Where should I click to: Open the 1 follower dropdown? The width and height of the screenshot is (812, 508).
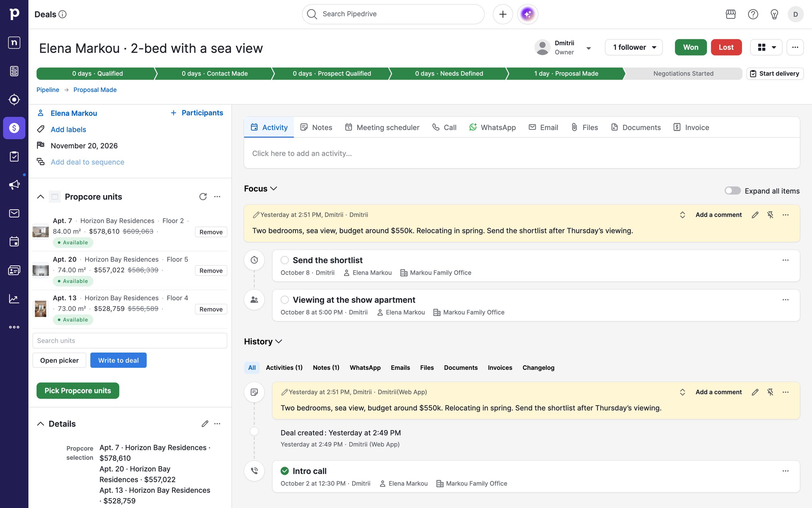[634, 47]
